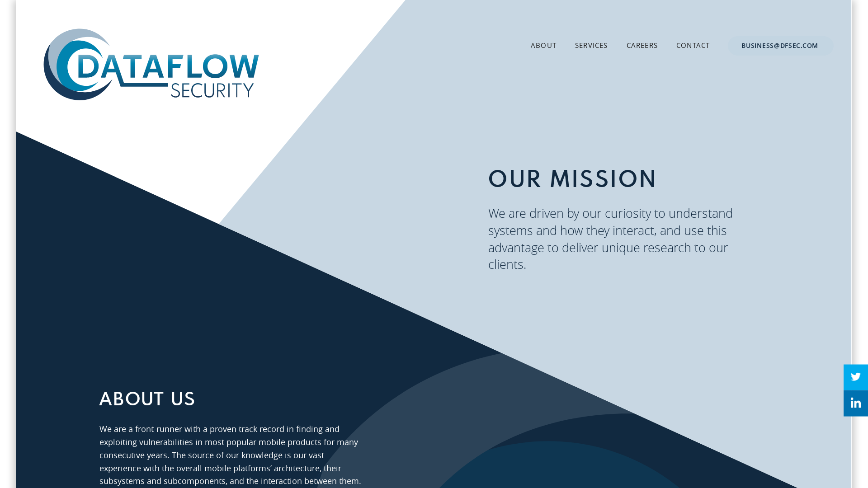Click the LinkedIn social icon
This screenshot has width=868, height=488.
[855, 403]
